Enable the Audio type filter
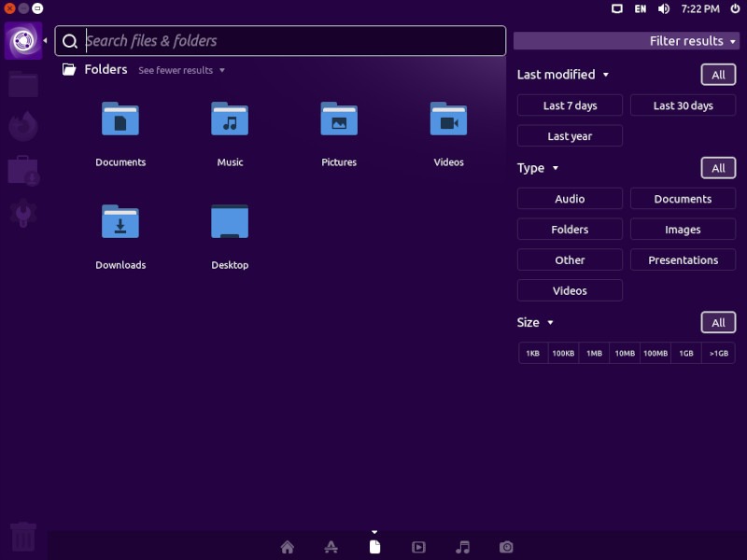This screenshot has height=560, width=747. (x=569, y=198)
